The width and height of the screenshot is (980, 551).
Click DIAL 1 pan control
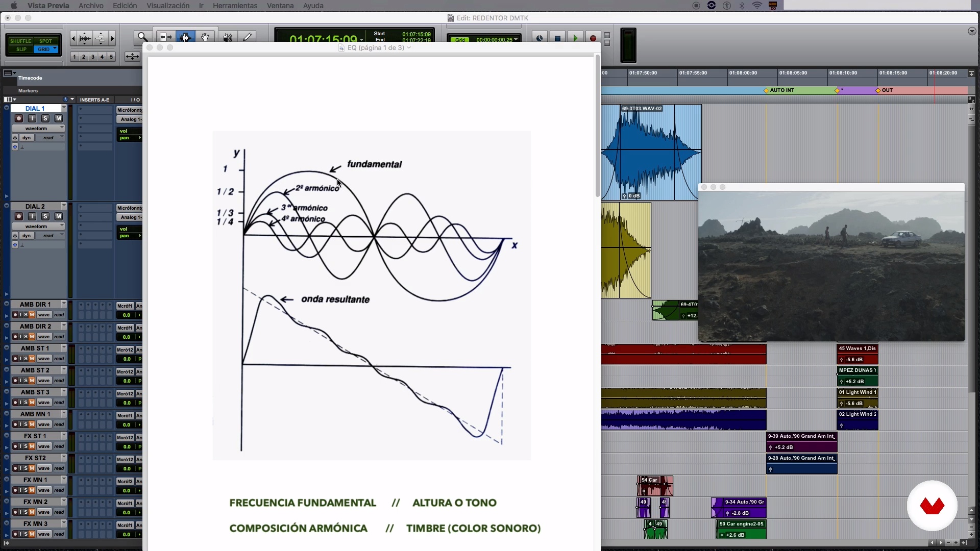point(129,138)
